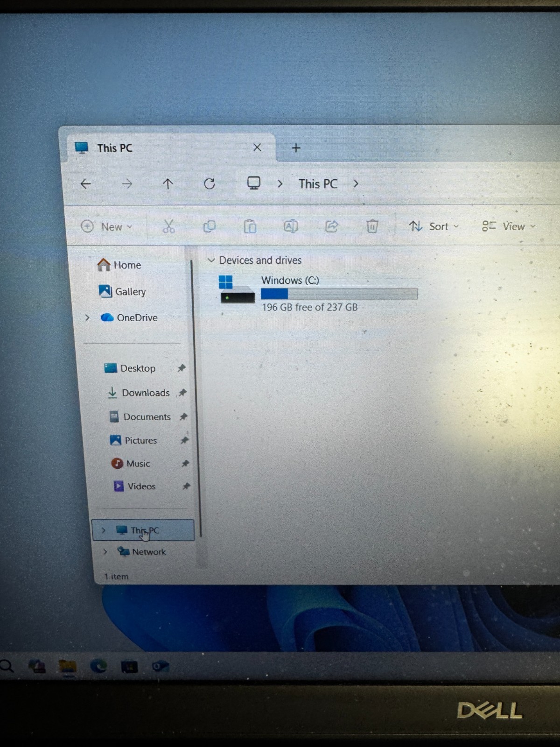The width and height of the screenshot is (560, 747).
Task: Go up one folder level arrow
Action: pyautogui.click(x=168, y=184)
